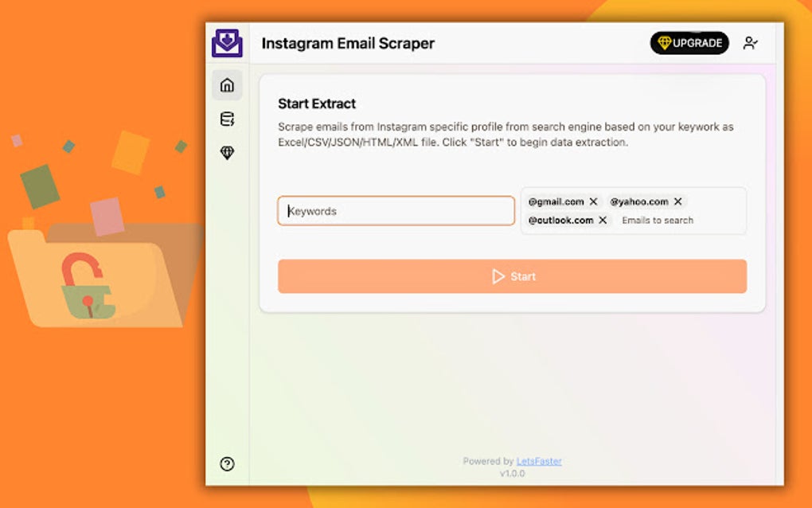Click the help question mark icon

click(x=228, y=464)
